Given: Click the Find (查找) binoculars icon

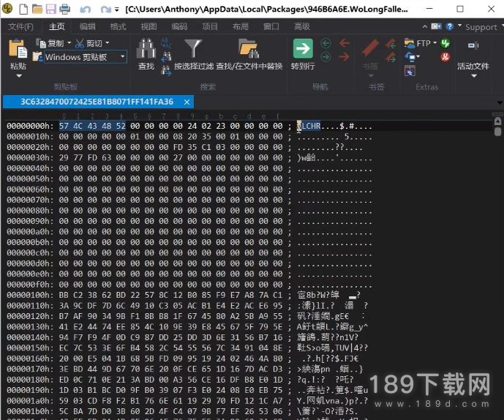Looking at the screenshot, I should click(x=146, y=50).
